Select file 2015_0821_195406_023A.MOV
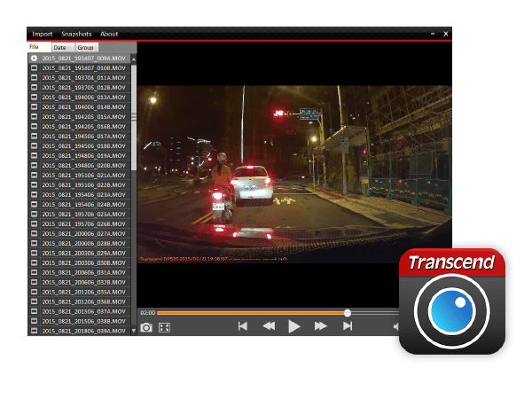Screen dimensions: 532x399 coord(80,195)
